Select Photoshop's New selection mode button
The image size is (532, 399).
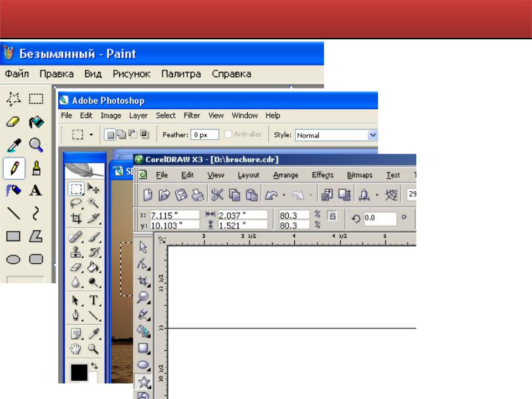tap(110, 135)
